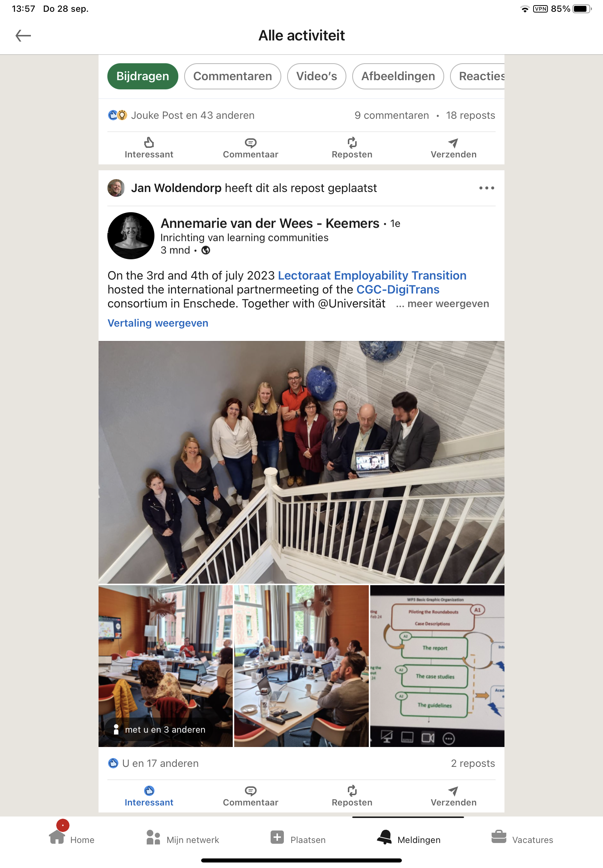Switch to the Video's filter

(x=316, y=77)
